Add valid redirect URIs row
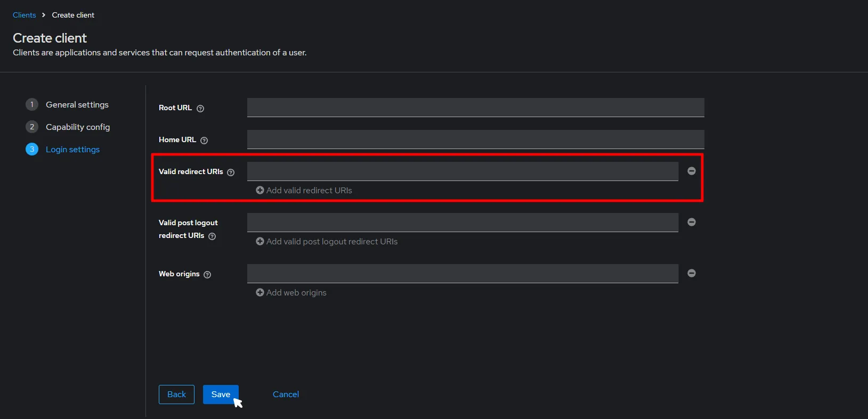 click(304, 191)
